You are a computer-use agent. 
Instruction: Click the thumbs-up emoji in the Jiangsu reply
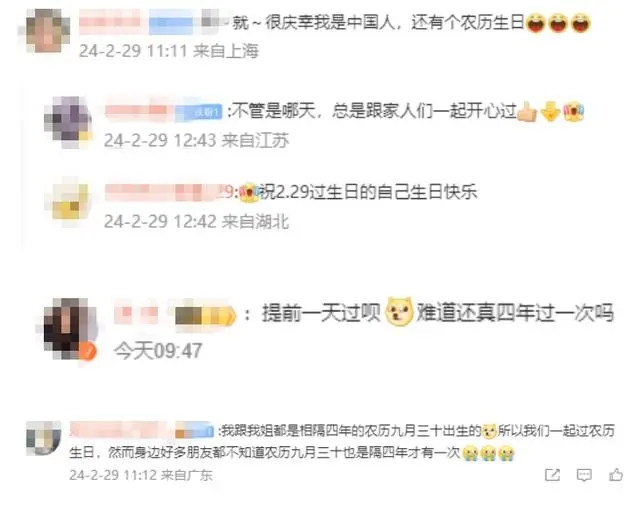527,111
